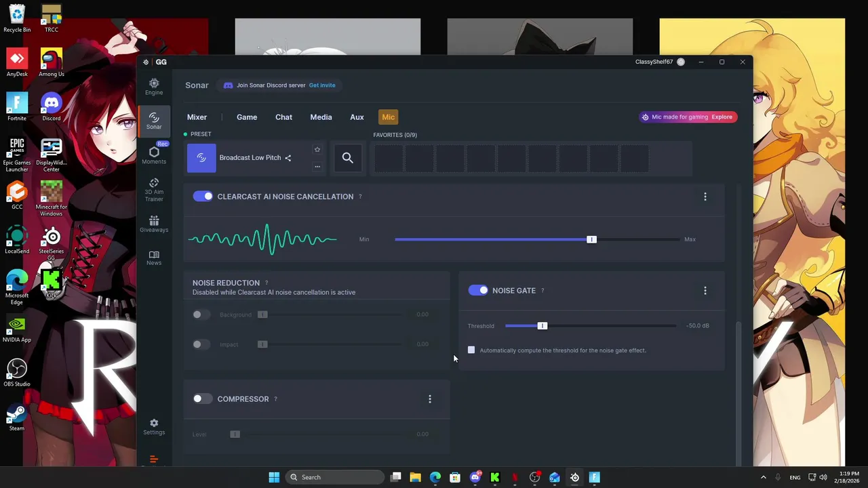Viewport: 868px width, 488px height.
Task: Click the Discord icon in Sonar header
Action: (x=228, y=85)
